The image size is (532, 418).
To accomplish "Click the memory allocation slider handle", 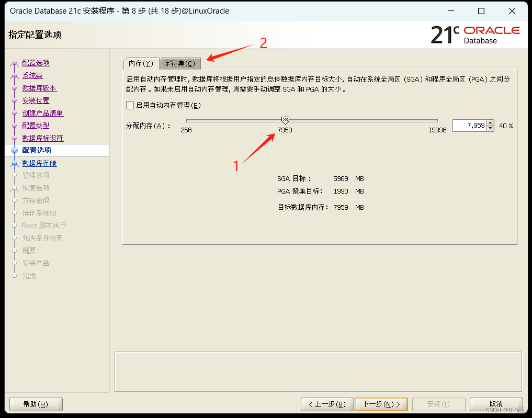I will pos(285,120).
